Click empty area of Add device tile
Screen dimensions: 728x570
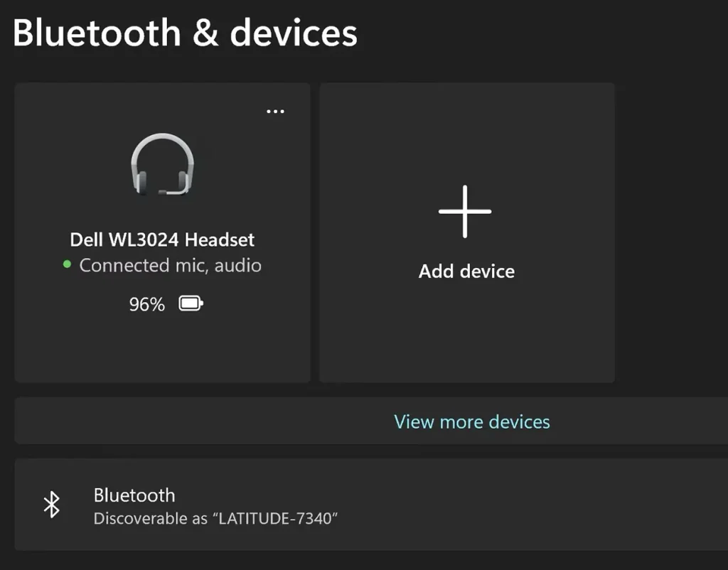pyautogui.click(x=466, y=334)
